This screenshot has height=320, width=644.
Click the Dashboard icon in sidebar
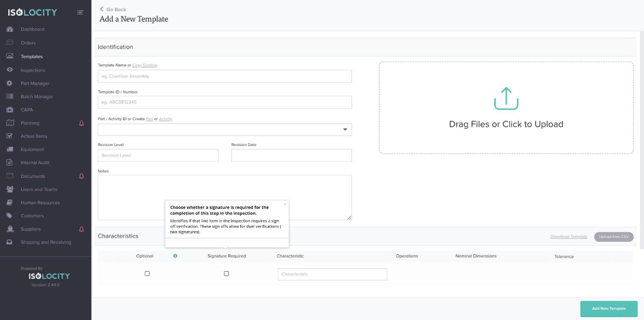pos(10,29)
